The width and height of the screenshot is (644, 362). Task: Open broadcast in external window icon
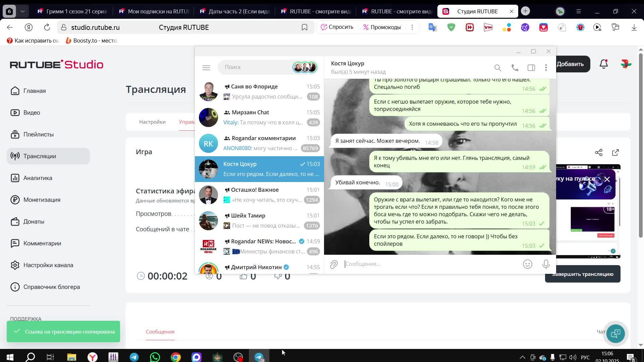coord(615,153)
